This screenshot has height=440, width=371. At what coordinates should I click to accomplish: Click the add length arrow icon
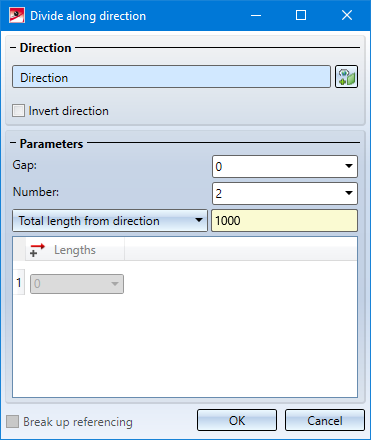point(37,250)
